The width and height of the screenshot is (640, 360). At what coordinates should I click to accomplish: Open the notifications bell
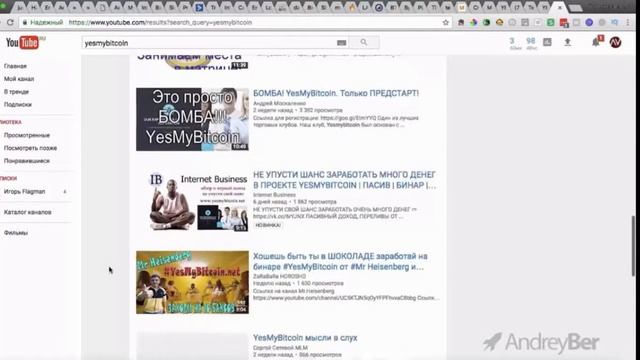click(597, 42)
